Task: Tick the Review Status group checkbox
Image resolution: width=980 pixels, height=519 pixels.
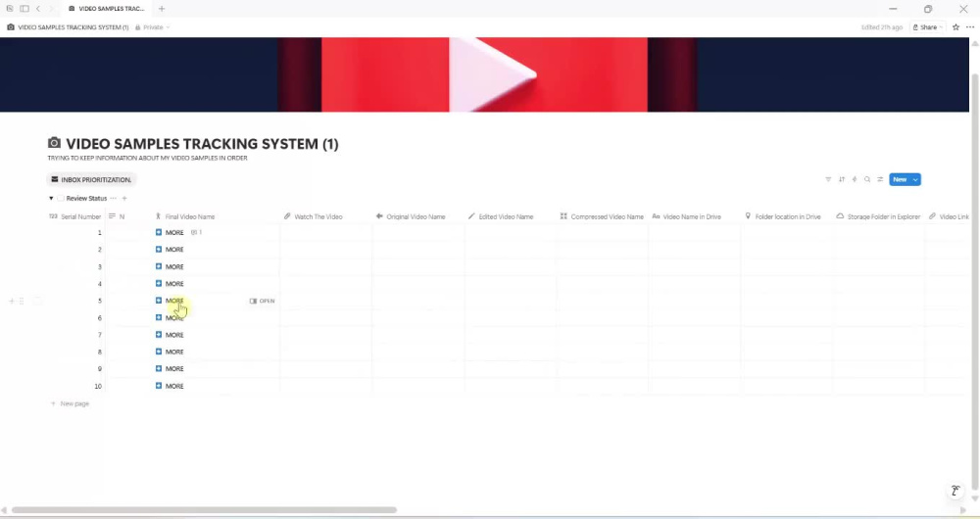Action: tap(61, 198)
